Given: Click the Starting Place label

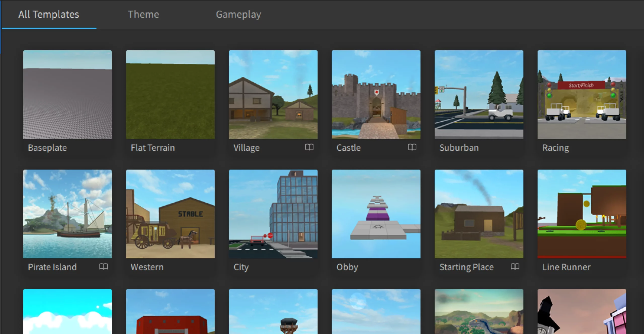Looking at the screenshot, I should [466, 267].
